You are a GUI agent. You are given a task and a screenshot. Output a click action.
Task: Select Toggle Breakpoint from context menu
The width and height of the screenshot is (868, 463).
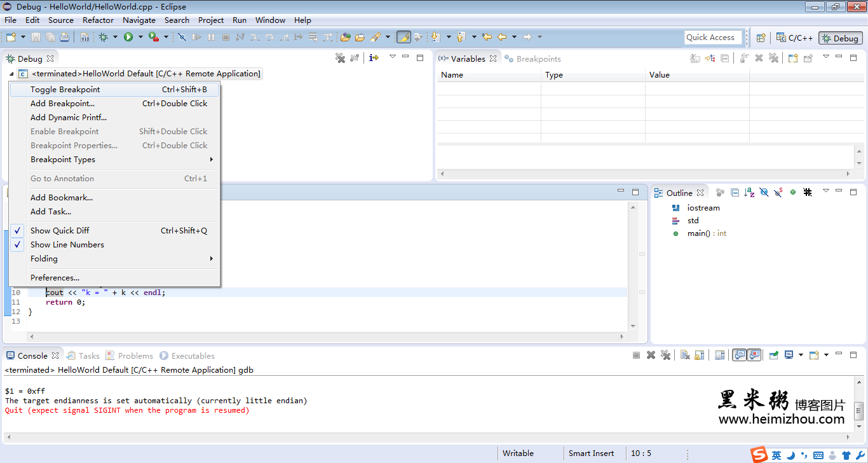(x=65, y=90)
